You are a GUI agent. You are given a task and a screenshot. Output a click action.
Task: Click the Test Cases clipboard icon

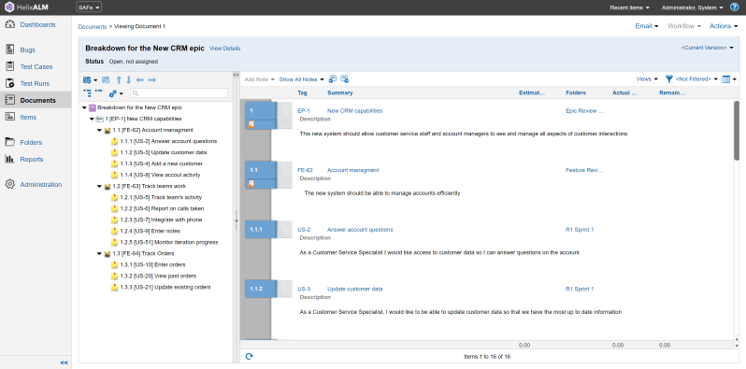tap(10, 67)
